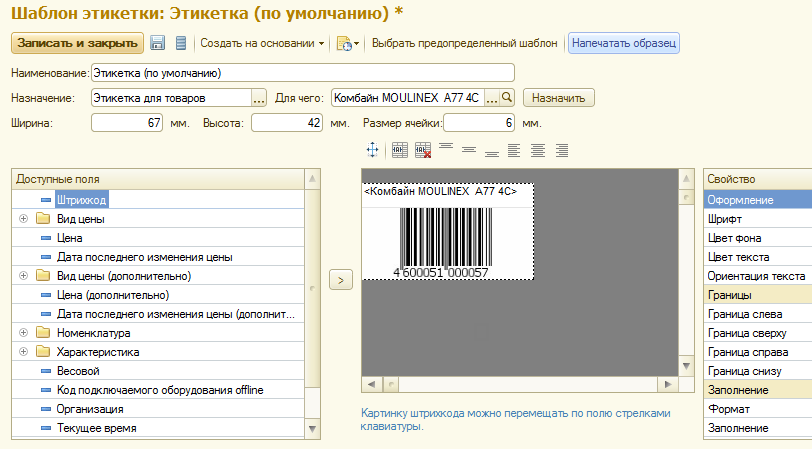Click the diskette save icon

click(157, 43)
